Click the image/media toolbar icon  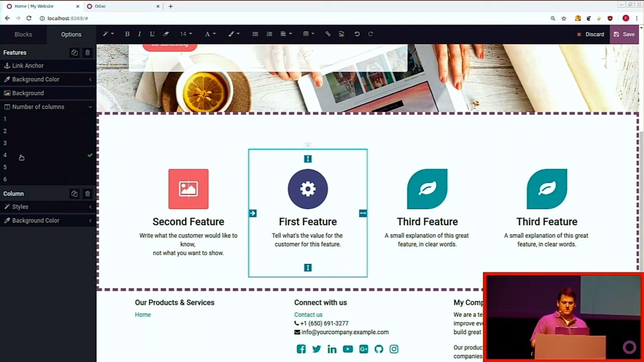[341, 34]
